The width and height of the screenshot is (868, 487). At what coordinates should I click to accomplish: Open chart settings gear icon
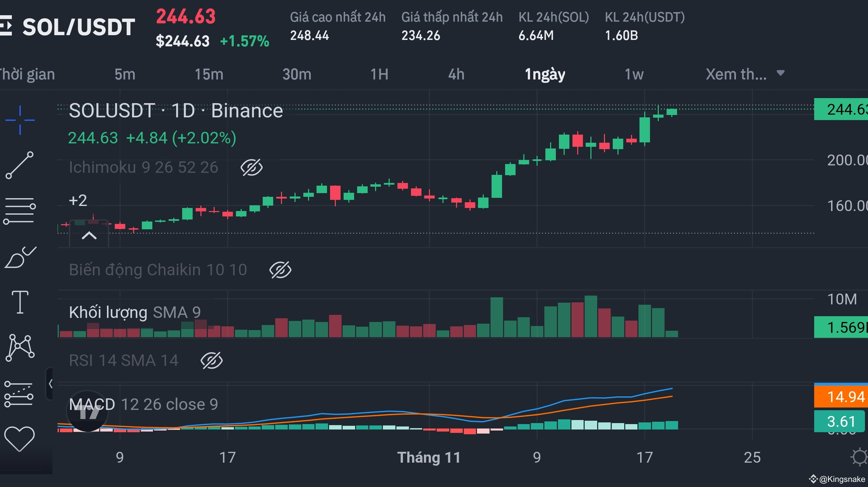tap(859, 457)
